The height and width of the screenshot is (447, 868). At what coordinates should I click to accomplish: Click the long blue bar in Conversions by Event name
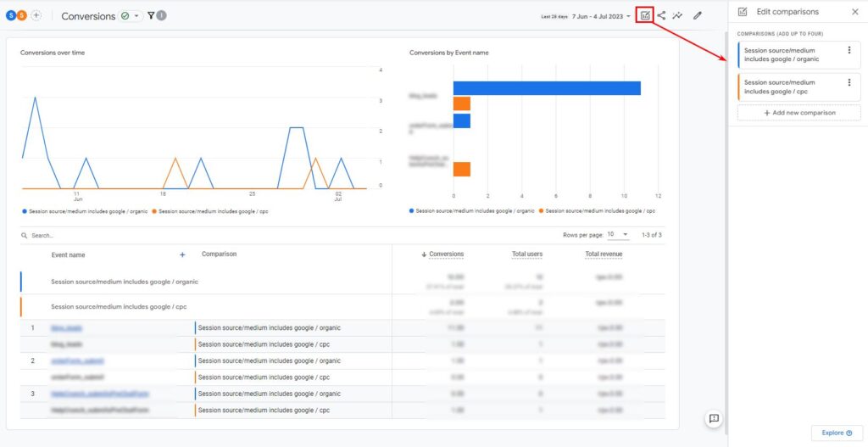pyautogui.click(x=547, y=88)
